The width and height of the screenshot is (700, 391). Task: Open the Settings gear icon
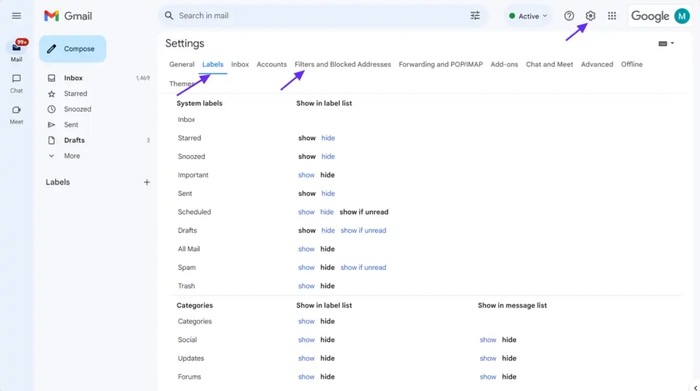590,16
